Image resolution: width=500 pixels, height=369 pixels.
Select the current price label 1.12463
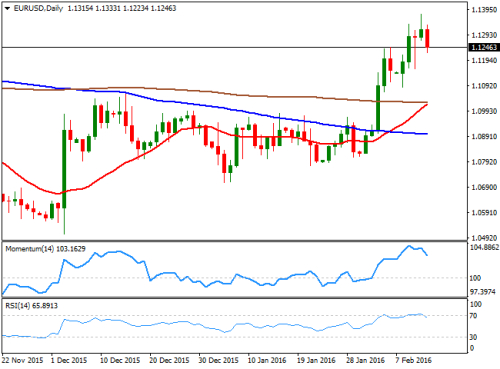[484, 47]
